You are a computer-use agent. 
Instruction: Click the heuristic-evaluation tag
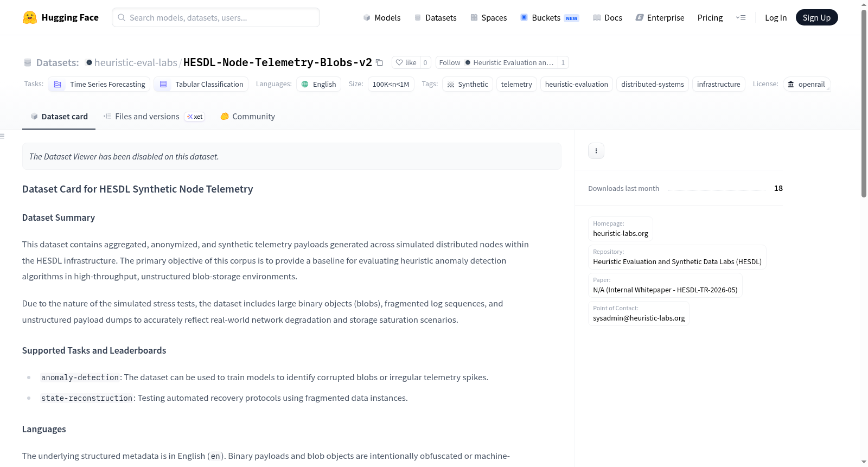tap(577, 84)
